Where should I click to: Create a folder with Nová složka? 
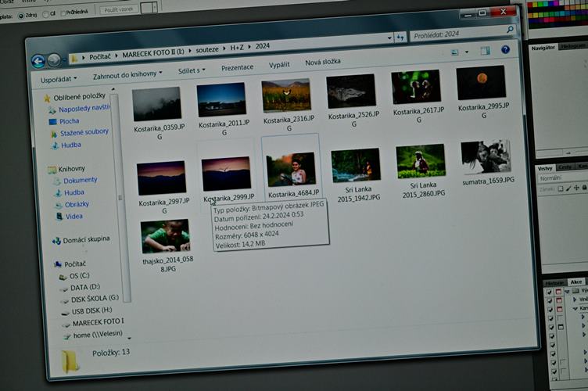pyautogui.click(x=322, y=62)
